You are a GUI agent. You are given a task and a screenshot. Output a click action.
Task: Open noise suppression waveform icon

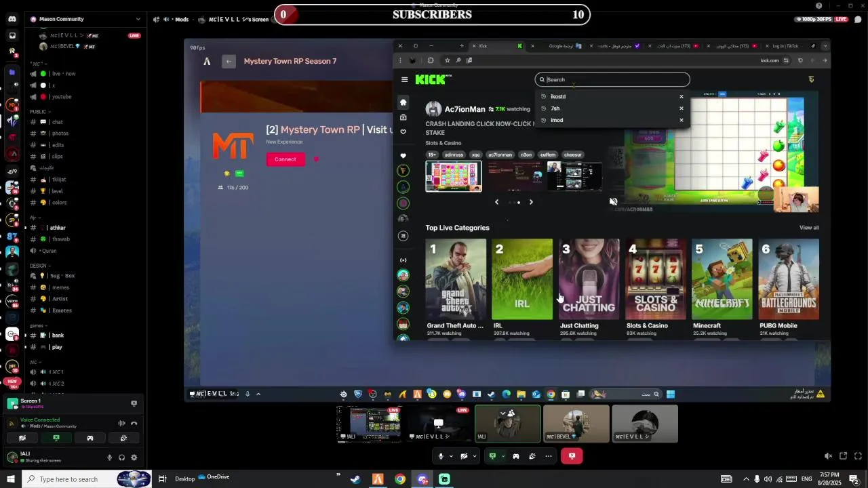coord(121,424)
